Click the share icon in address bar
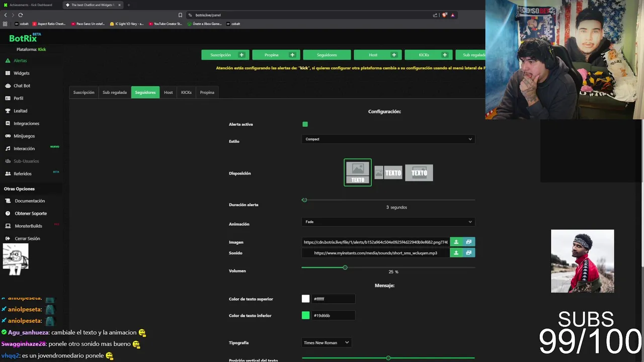Screen dimensions: 644x362 tap(435, 15)
